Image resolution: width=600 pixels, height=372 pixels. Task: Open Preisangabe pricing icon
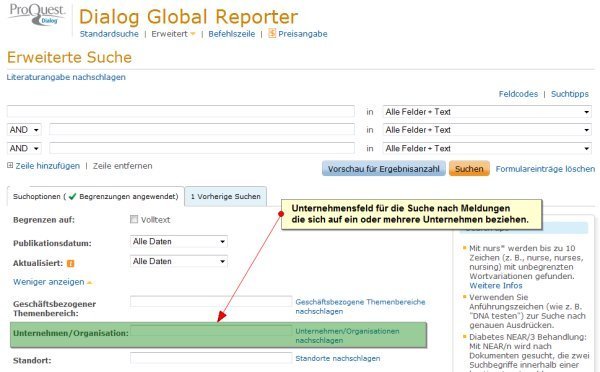click(x=272, y=33)
